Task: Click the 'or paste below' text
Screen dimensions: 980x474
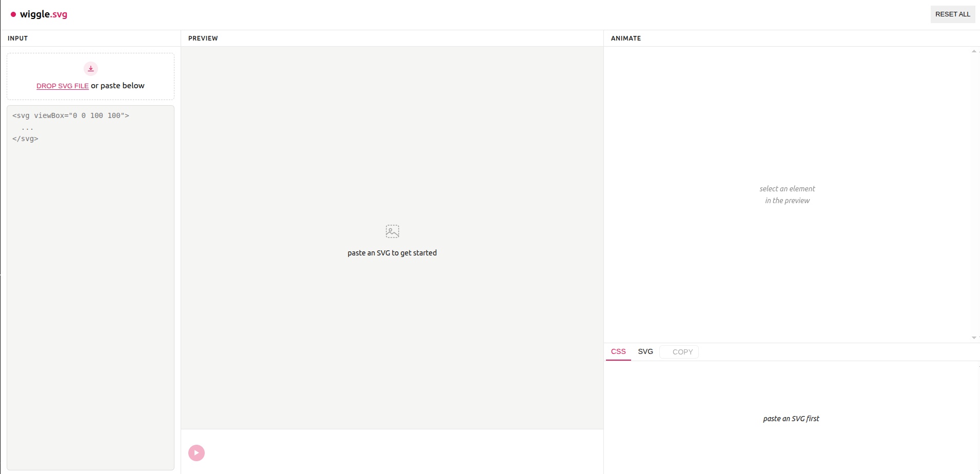Action: (x=117, y=86)
